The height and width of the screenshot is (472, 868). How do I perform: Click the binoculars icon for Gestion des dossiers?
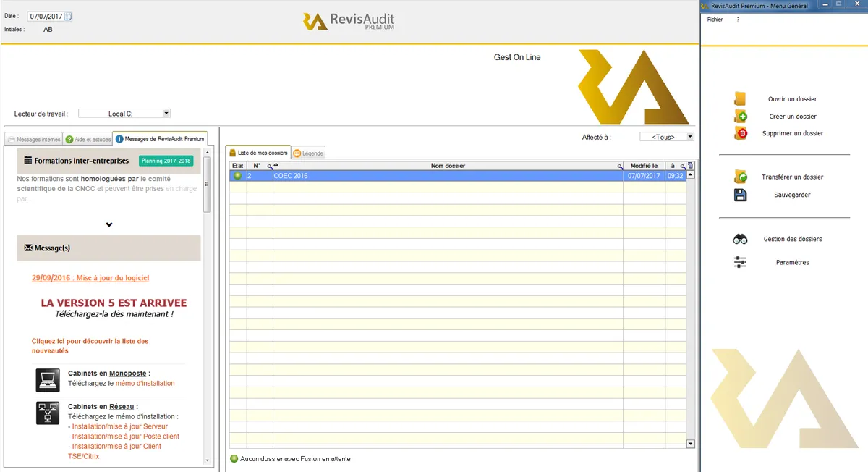[x=740, y=239]
